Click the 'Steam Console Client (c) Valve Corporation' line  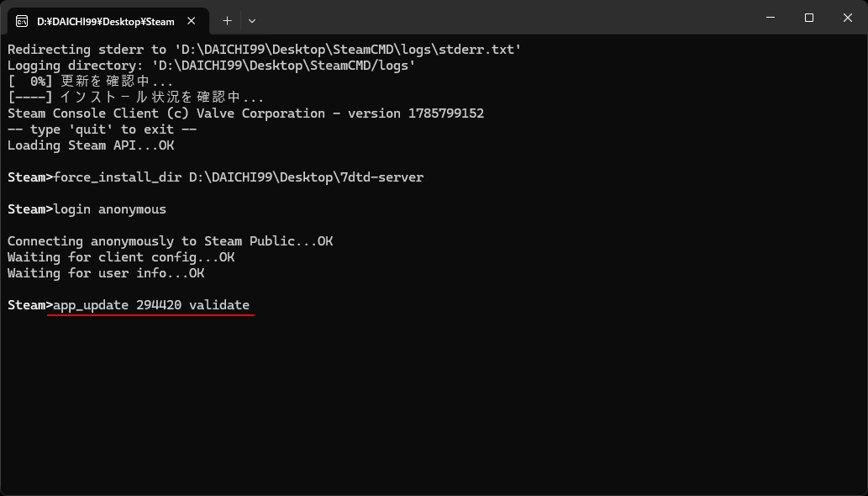pyautogui.click(x=245, y=113)
